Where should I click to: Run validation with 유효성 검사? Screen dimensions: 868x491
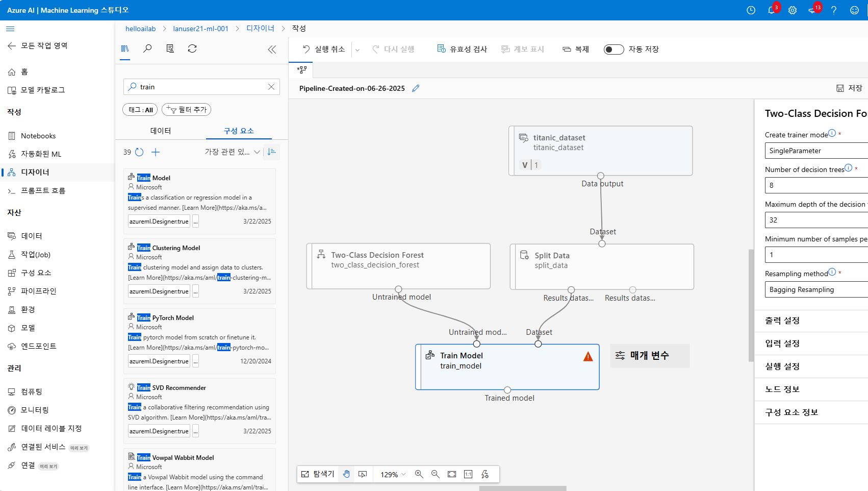pos(462,48)
